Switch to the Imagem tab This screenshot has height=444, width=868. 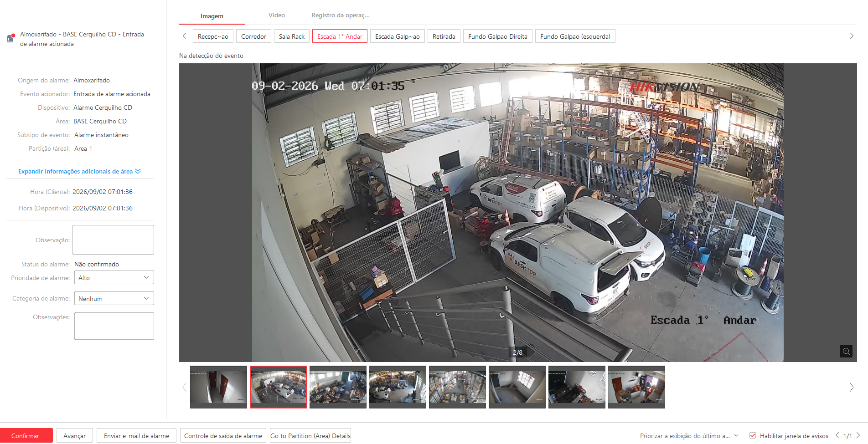point(212,16)
